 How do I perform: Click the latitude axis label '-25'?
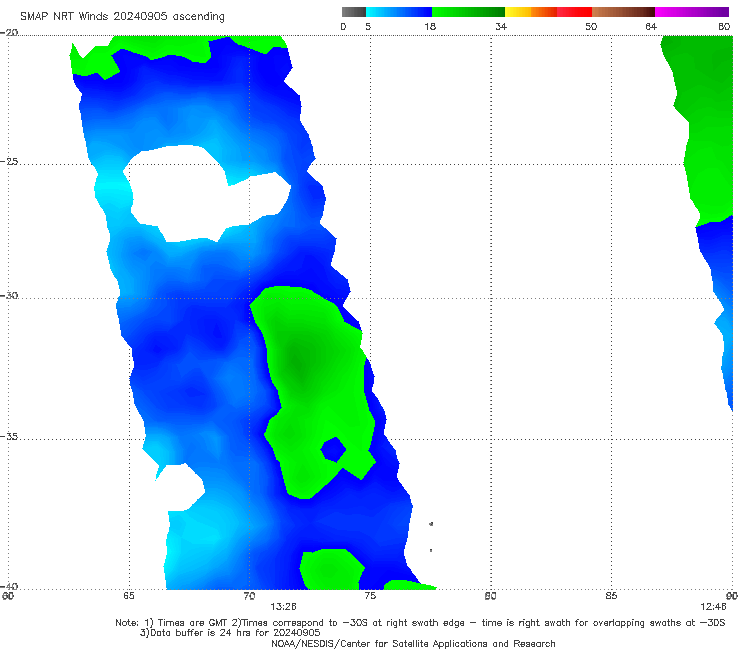pos(9,161)
